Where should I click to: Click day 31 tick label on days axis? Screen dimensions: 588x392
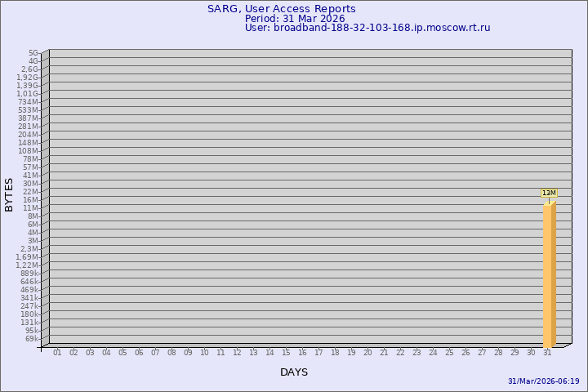click(547, 353)
